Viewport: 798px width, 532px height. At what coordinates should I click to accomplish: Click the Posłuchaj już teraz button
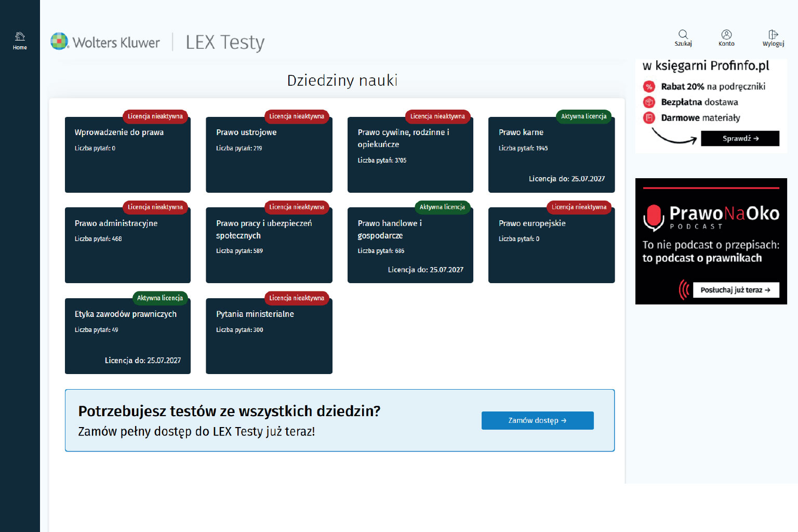coord(736,290)
